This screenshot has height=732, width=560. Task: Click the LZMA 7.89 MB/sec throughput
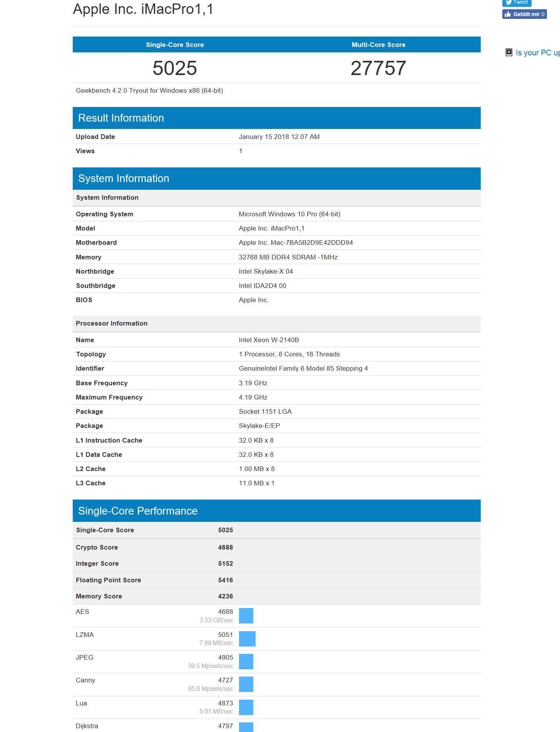[216, 643]
